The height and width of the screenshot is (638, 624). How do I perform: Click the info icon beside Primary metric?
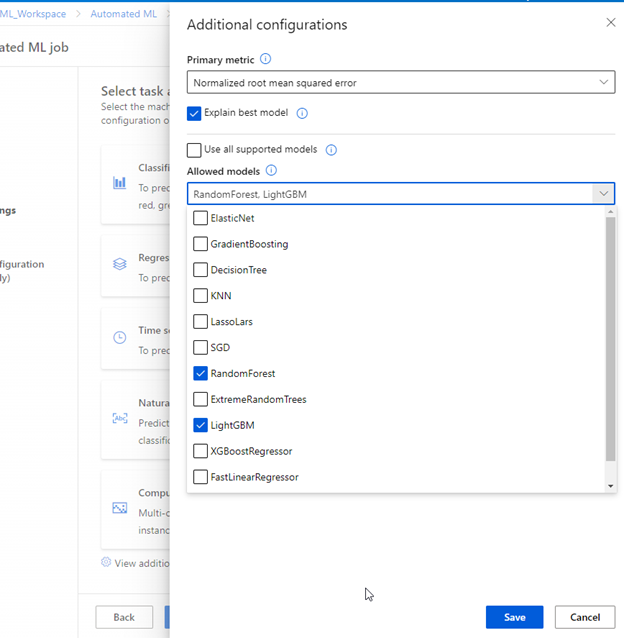[x=265, y=60]
